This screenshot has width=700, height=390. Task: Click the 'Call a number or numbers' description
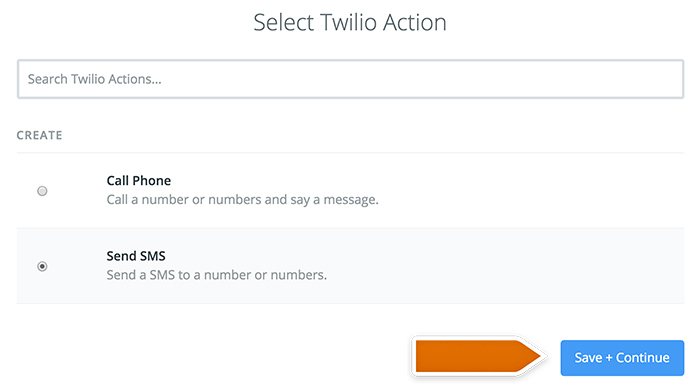pyautogui.click(x=242, y=199)
